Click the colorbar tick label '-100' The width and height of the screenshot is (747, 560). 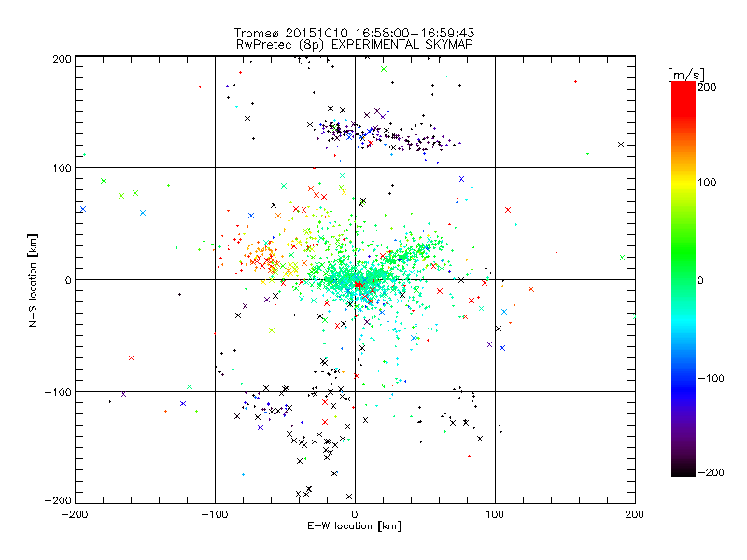click(x=711, y=379)
